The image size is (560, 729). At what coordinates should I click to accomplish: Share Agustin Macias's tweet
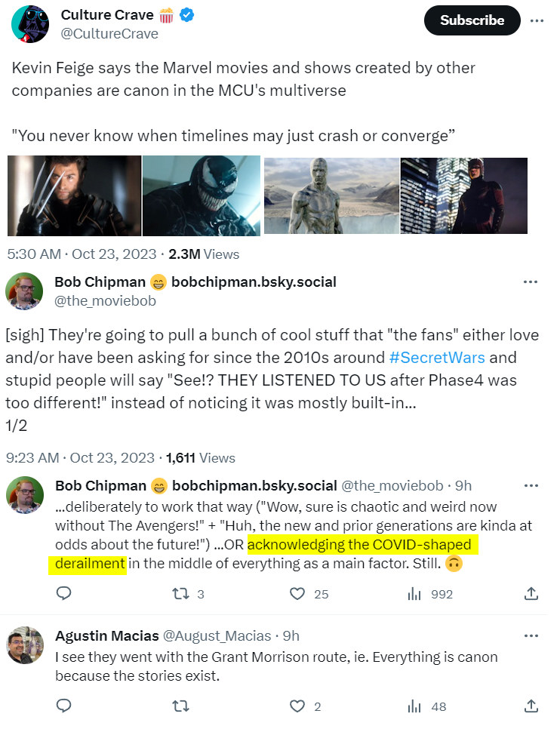point(531,706)
